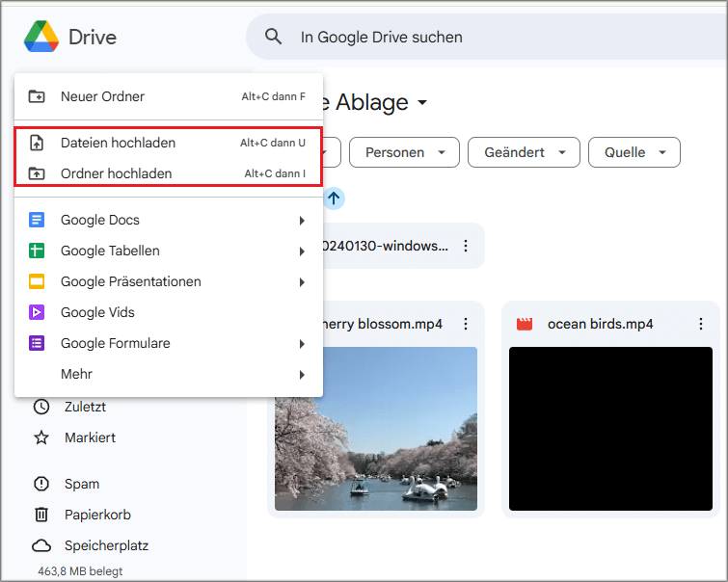Select Google Tabellen menu entry

[x=169, y=251]
